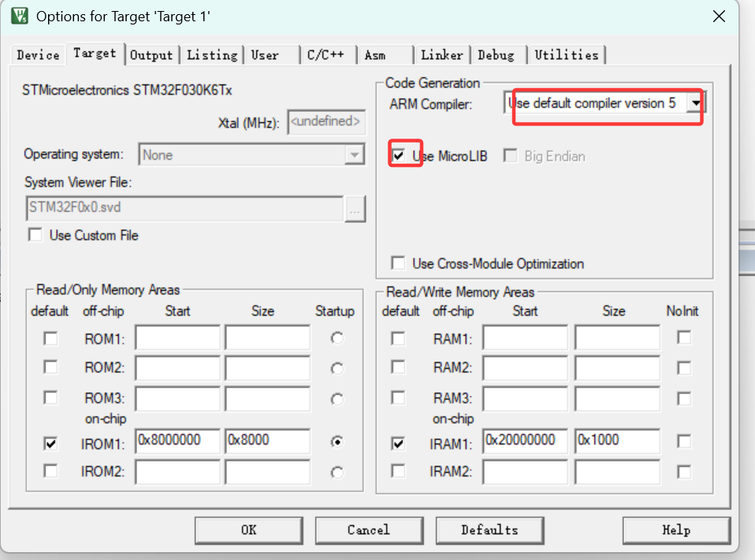Viewport: 755px width, 560px height.
Task: Click the ROM3 Size field
Action: click(268, 399)
